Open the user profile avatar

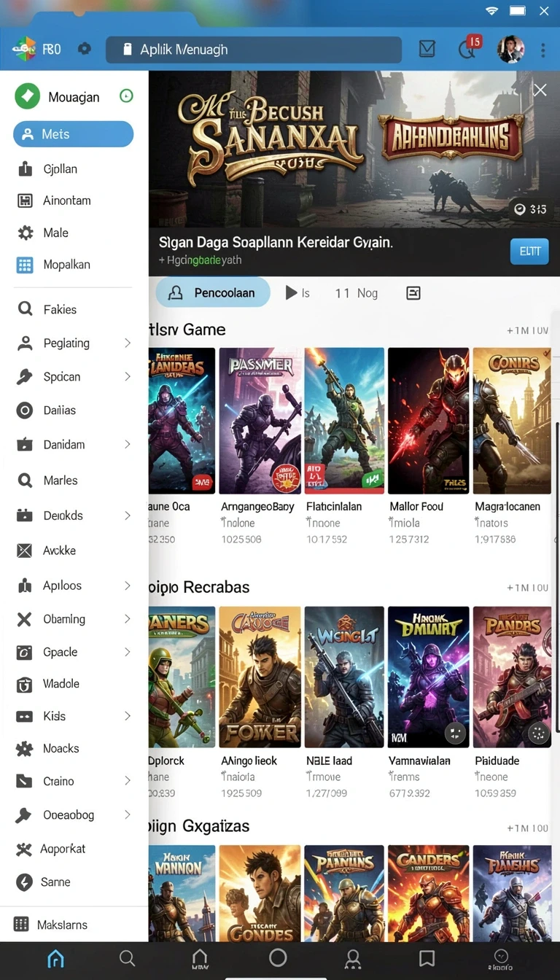coord(510,49)
